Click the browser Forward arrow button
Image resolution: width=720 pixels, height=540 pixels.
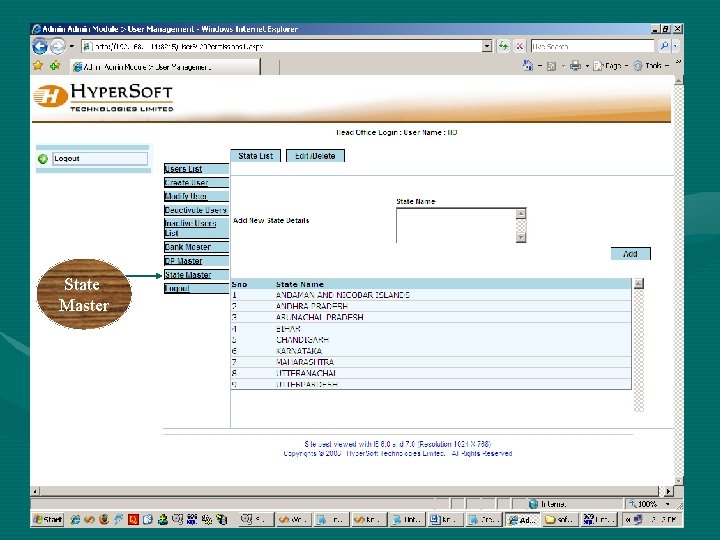58,46
